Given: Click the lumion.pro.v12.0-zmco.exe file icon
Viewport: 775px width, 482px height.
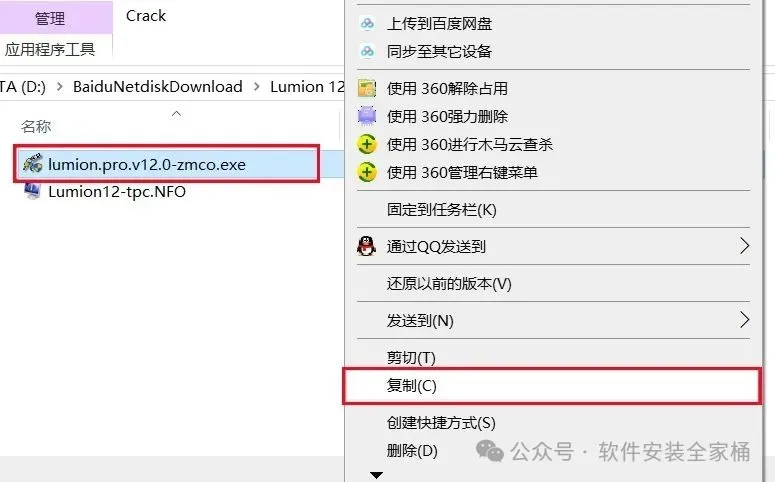Looking at the screenshot, I should point(33,164).
